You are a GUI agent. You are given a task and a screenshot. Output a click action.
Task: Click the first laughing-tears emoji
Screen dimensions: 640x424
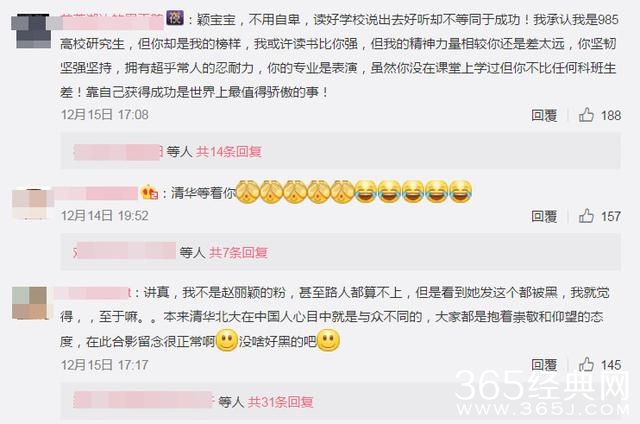coord(365,191)
